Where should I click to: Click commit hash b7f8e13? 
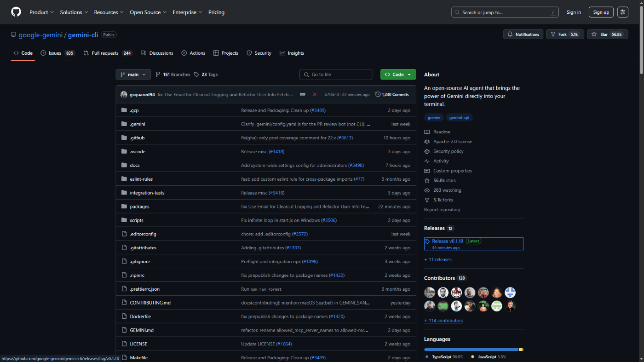click(x=332, y=94)
